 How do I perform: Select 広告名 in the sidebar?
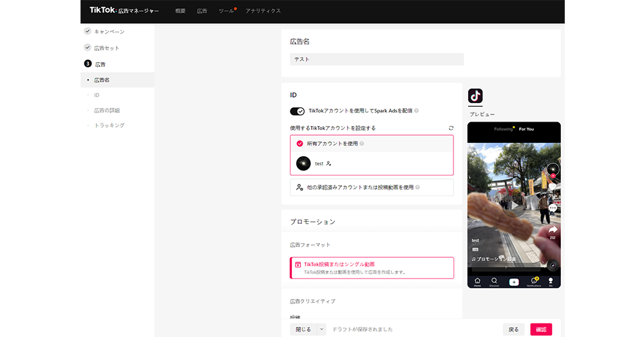[x=117, y=80]
